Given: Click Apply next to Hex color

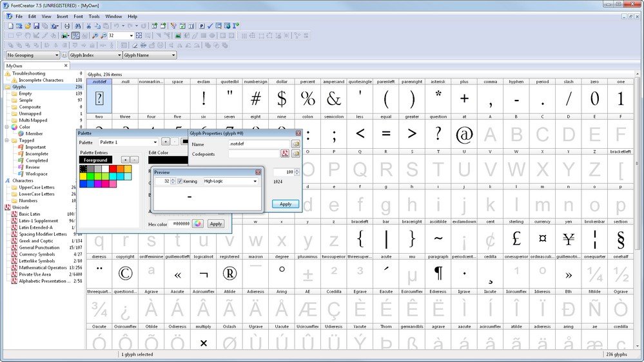Looking at the screenshot, I should (215, 224).
